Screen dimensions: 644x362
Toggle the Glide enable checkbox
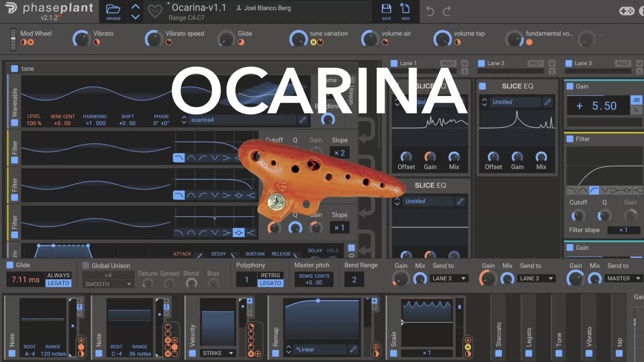point(10,265)
